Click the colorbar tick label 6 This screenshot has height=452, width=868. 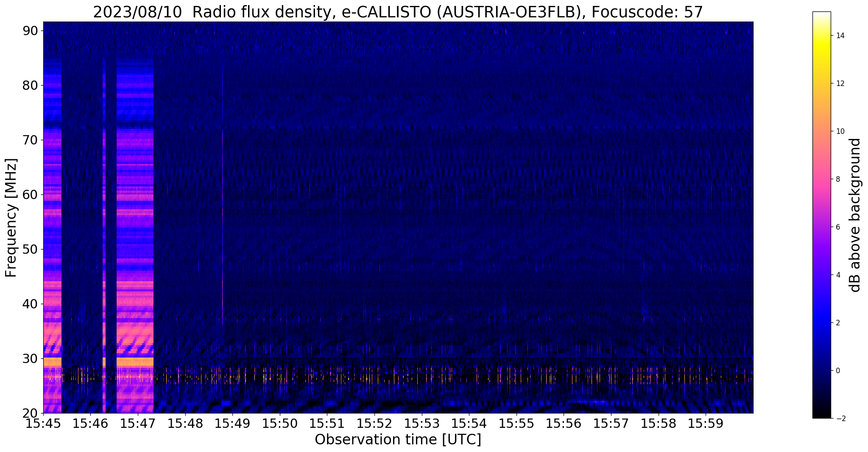tap(837, 227)
